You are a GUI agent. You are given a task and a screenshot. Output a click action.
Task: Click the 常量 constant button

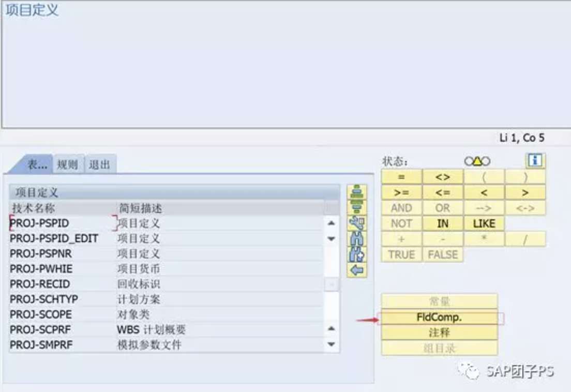point(439,301)
